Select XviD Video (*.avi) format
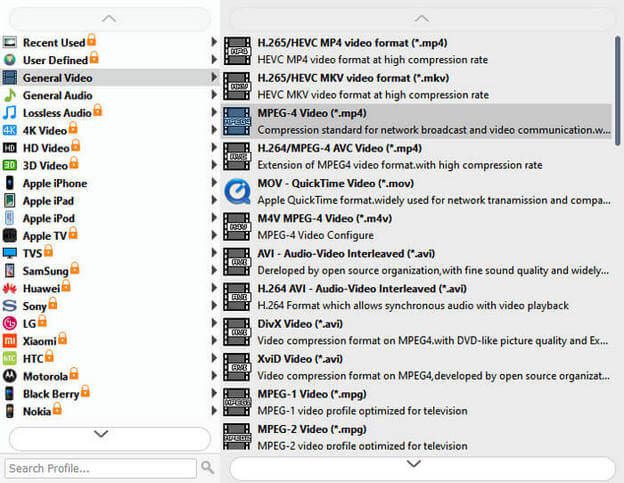The image size is (624, 483). tap(416, 367)
